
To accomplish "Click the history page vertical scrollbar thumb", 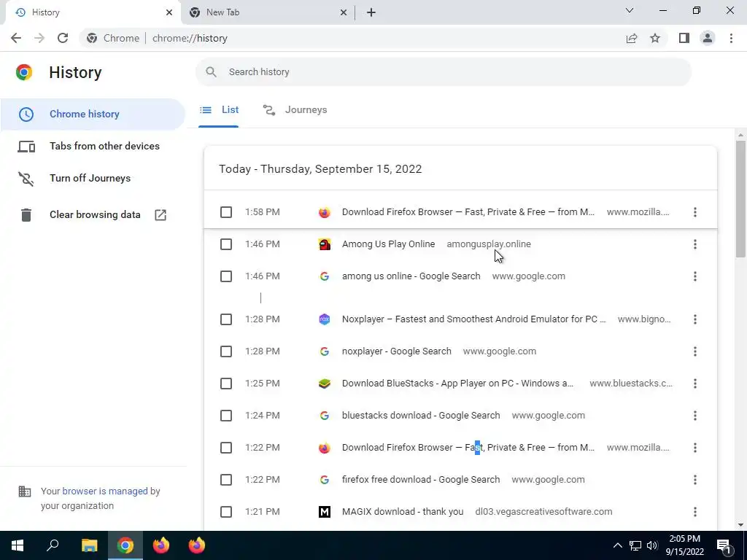I will [x=740, y=199].
